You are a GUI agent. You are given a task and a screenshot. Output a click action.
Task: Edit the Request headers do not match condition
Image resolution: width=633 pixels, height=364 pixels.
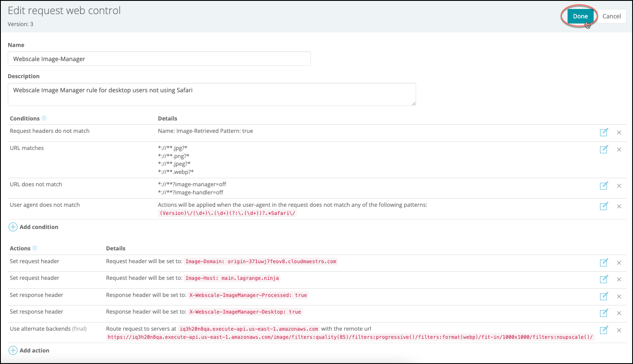coord(603,132)
